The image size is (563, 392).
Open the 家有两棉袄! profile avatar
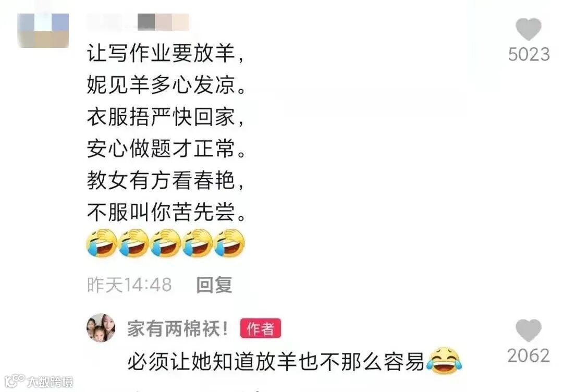point(101,328)
